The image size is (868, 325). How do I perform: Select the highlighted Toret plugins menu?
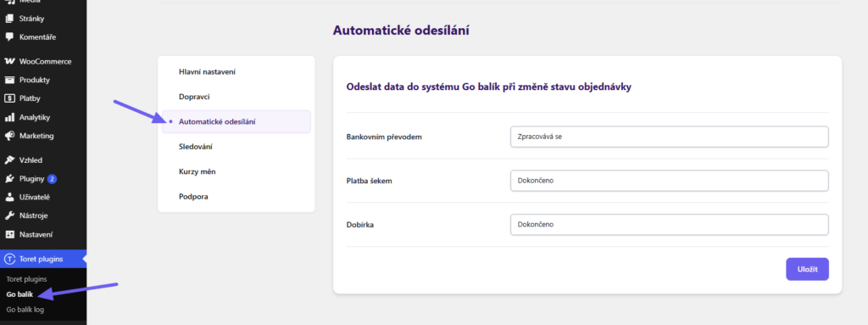click(43, 259)
